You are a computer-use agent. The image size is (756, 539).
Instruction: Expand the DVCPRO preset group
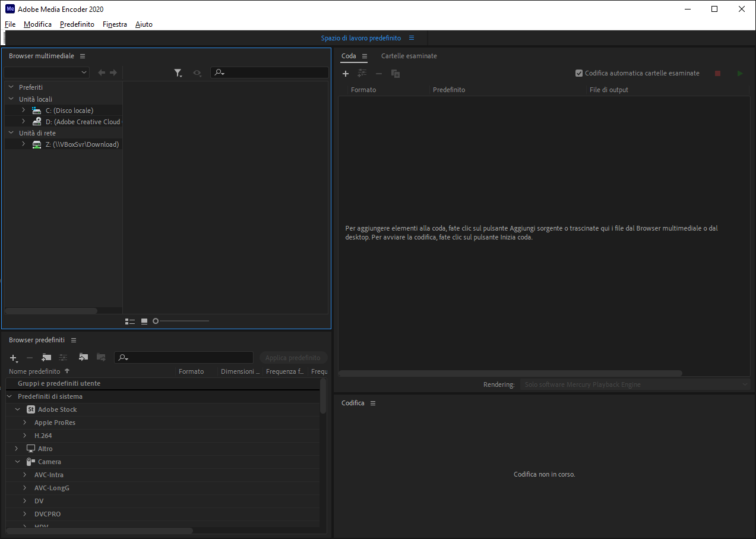click(24, 514)
